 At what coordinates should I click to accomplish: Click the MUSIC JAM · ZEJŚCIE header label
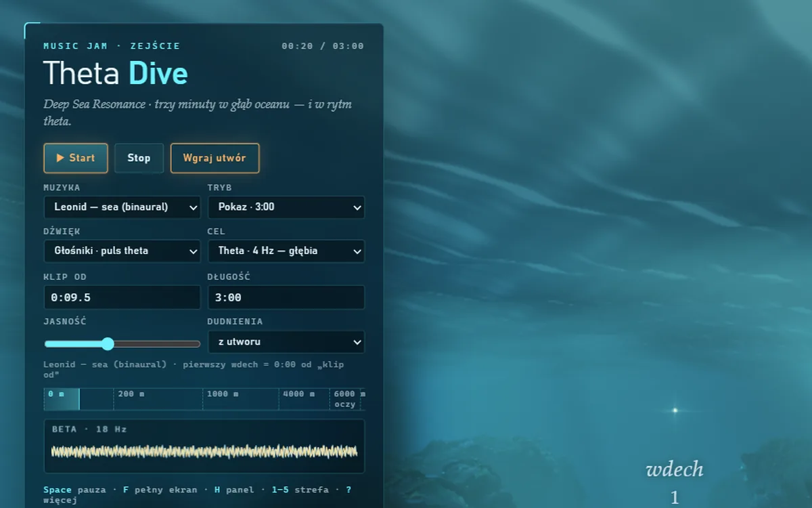(x=112, y=46)
